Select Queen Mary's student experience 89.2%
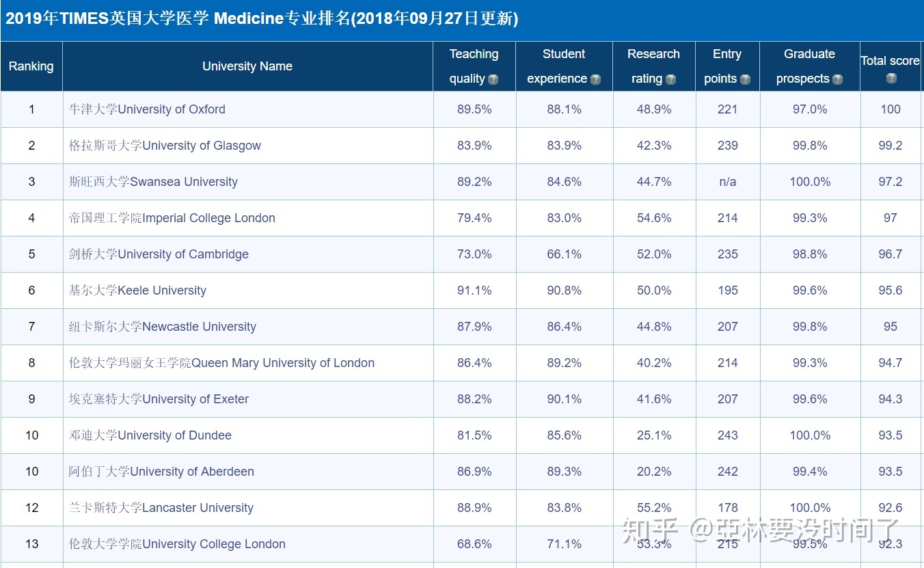Screen dimensions: 924x568 565,363
